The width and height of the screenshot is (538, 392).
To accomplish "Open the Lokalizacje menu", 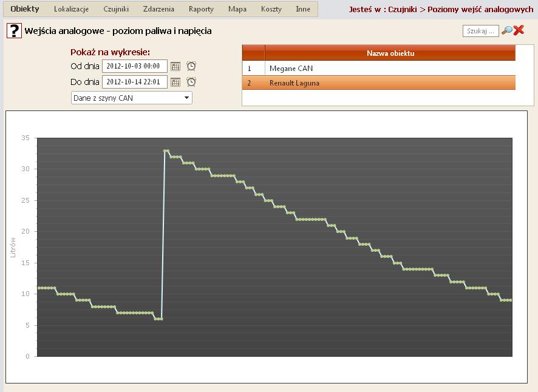I will [x=72, y=9].
